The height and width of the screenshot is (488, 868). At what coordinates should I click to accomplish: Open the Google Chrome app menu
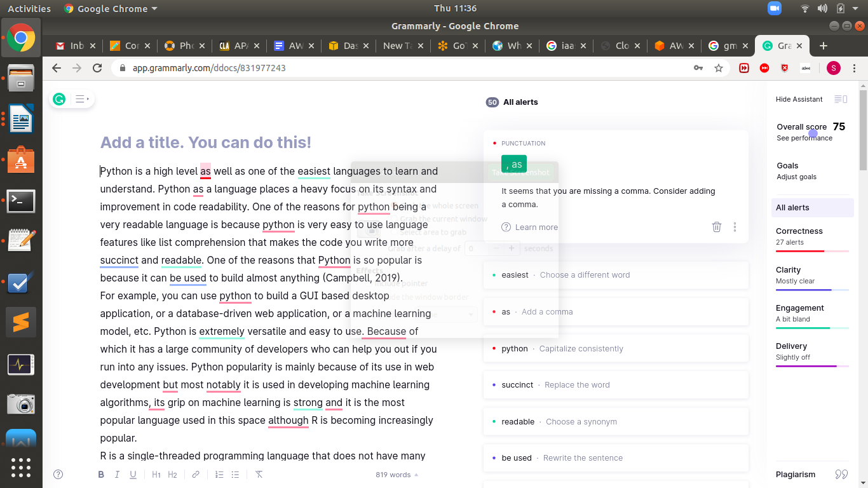click(x=111, y=8)
